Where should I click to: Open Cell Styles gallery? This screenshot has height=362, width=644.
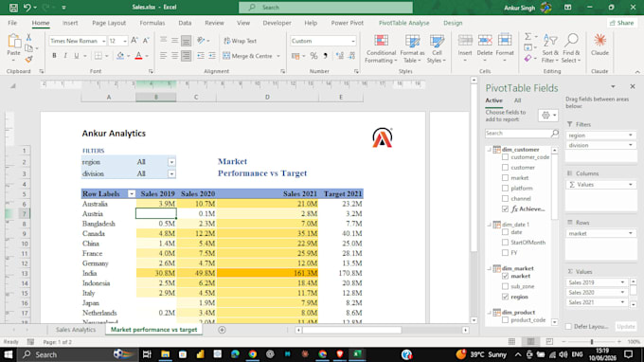(437, 48)
